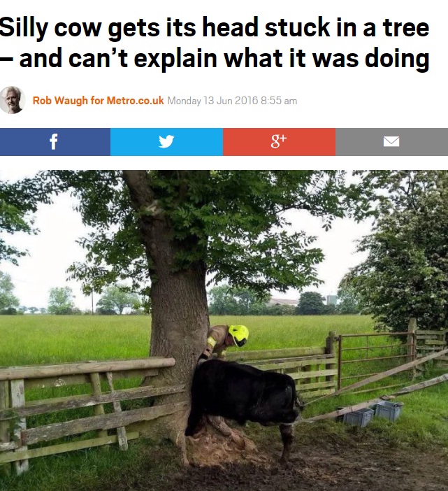The height and width of the screenshot is (491, 448).
Task: Open Rob Waugh's author avatar photo
Action: (x=12, y=100)
